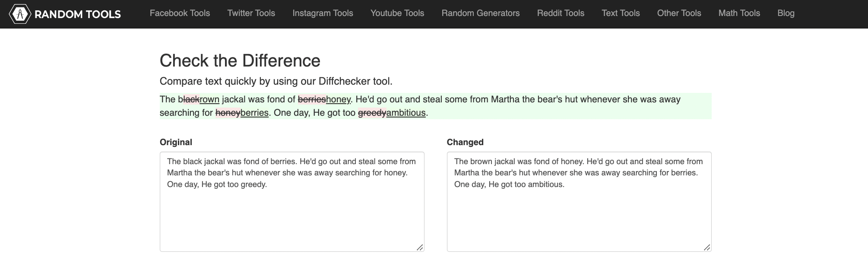Open the Other Tools menu

(x=679, y=13)
